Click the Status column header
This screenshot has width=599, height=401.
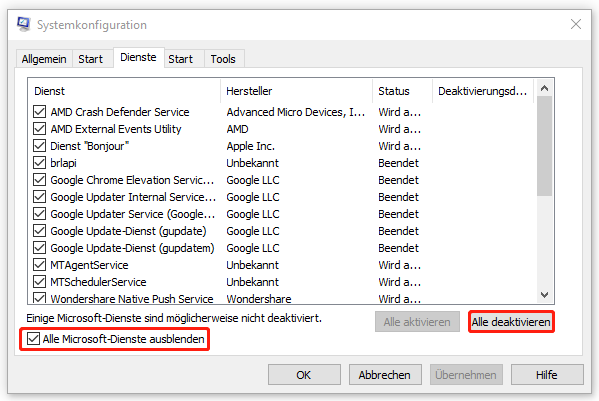coord(402,91)
